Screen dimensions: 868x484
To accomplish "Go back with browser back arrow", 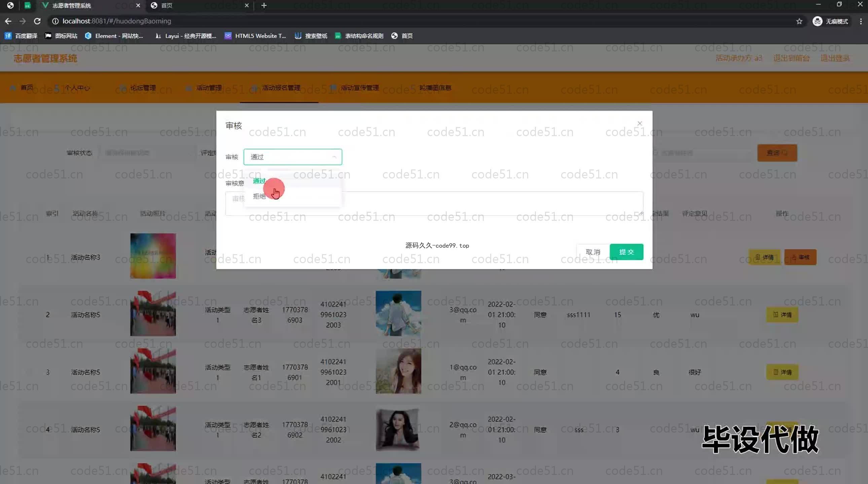I will 8,21.
